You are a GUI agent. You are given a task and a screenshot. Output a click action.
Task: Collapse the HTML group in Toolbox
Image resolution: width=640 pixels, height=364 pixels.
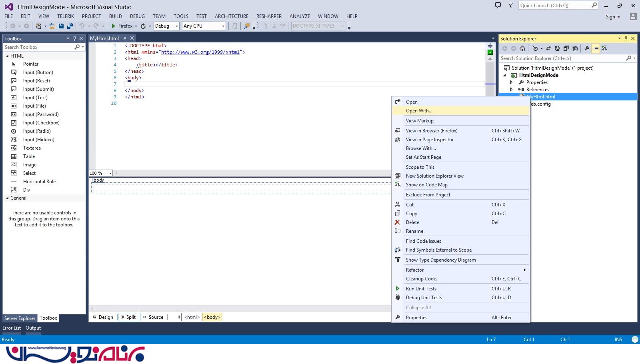(7, 56)
